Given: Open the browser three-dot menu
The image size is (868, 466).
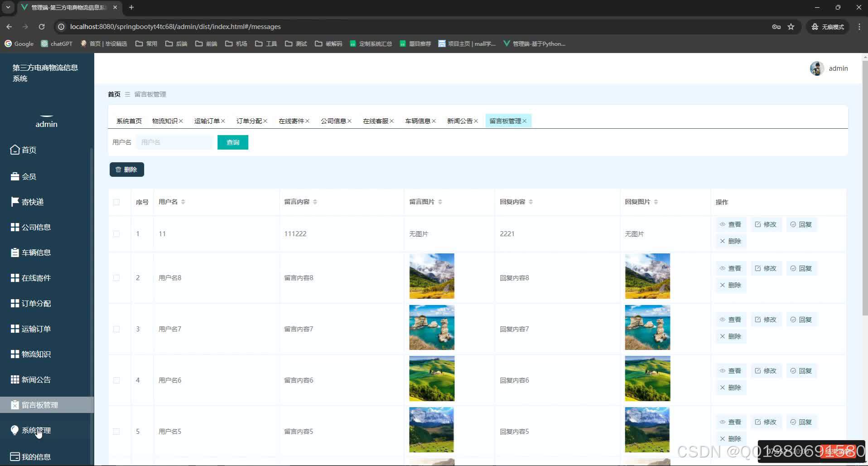Looking at the screenshot, I should [x=859, y=27].
